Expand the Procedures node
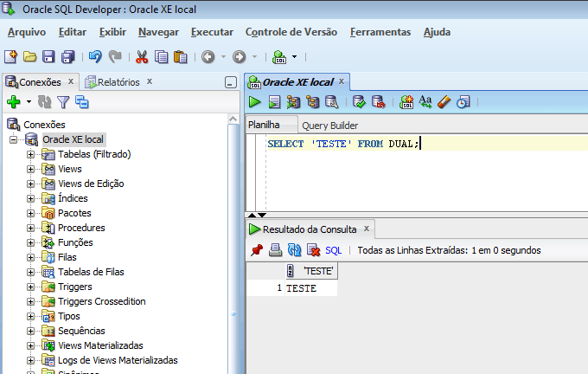 click(30, 228)
